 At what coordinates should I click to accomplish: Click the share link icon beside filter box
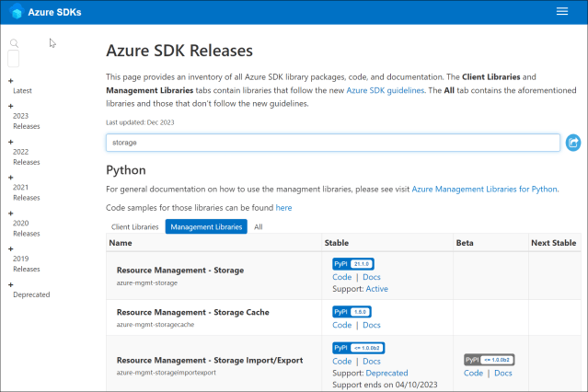tap(573, 143)
